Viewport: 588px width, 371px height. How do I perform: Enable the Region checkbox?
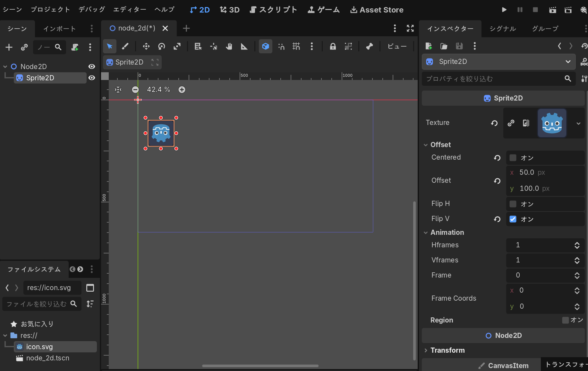pos(566,320)
